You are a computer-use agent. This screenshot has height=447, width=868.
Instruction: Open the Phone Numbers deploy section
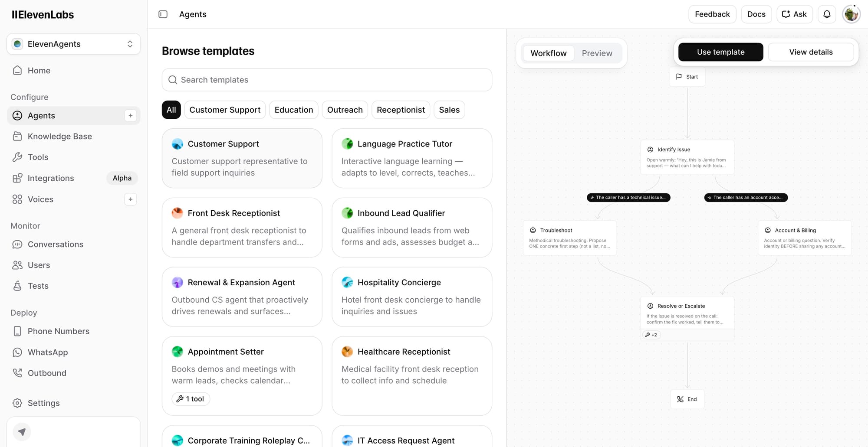tap(58, 331)
